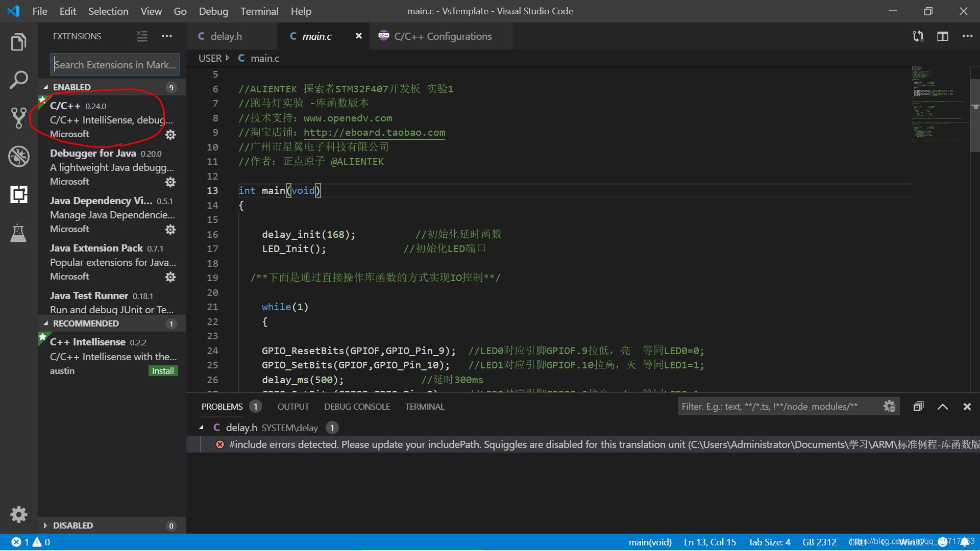This screenshot has width=980, height=551.
Task: Collapse all problems in panel
Action: 918,407
